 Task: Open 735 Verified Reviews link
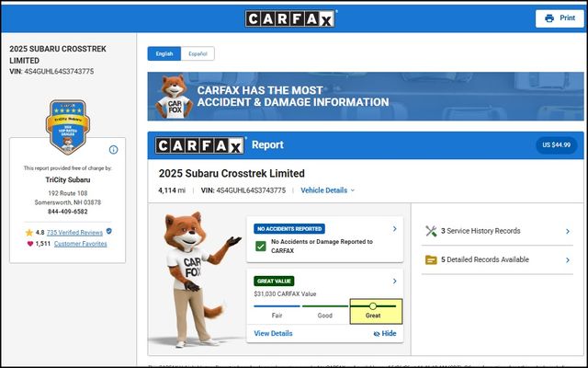(x=74, y=233)
